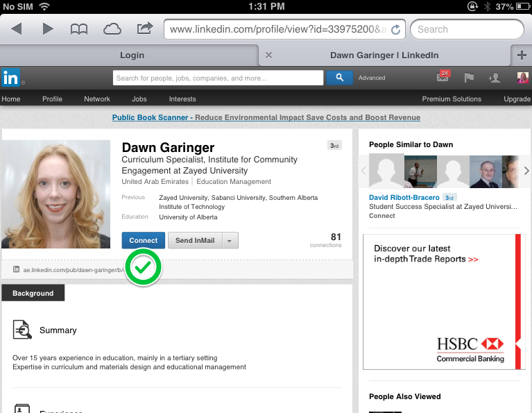This screenshot has height=413, width=532.
Task: Click the 3rd degree badge by Dawn's name
Action: pyautogui.click(x=334, y=145)
